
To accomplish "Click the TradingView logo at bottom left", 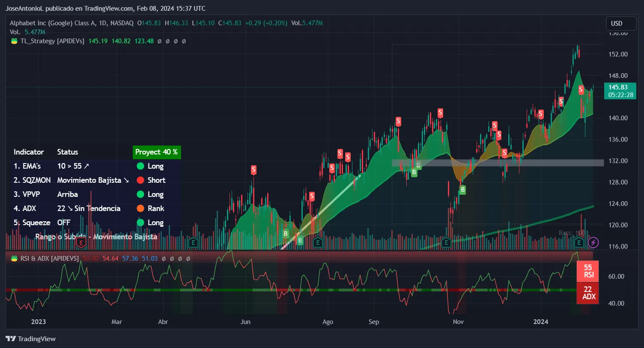I will [x=31, y=339].
